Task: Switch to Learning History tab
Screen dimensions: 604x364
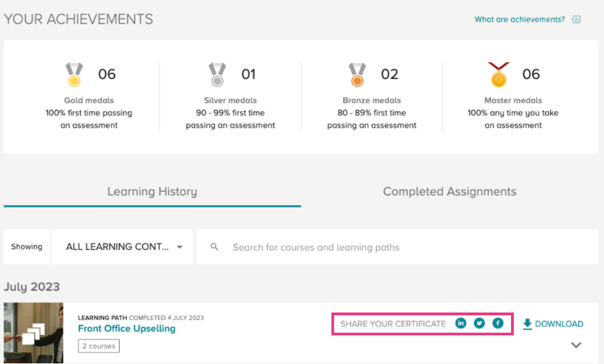Action: 152,191
